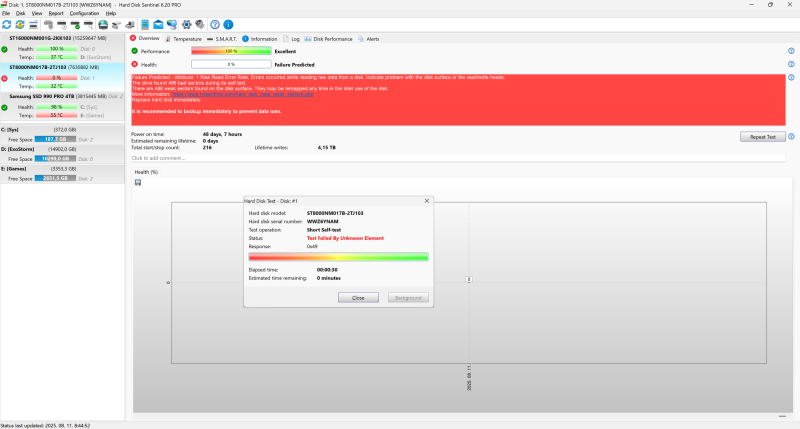Click the plain gray disk toolbar icon

(x=48, y=24)
